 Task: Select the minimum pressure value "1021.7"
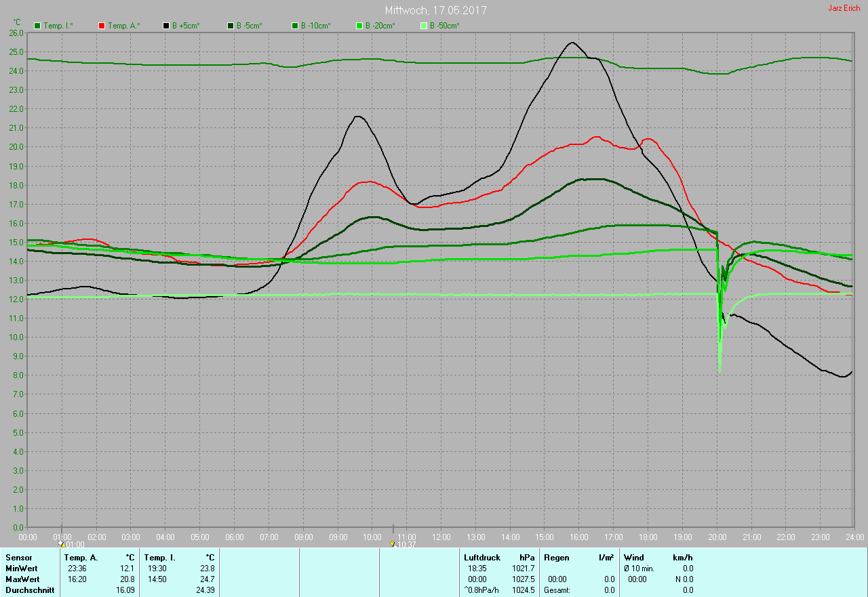(523, 569)
